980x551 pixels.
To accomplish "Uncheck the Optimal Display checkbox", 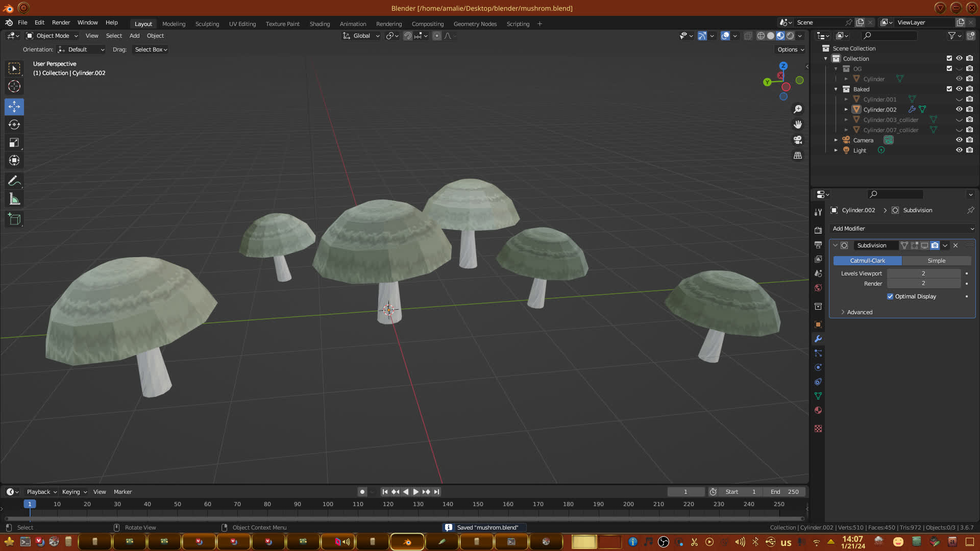I will [890, 296].
